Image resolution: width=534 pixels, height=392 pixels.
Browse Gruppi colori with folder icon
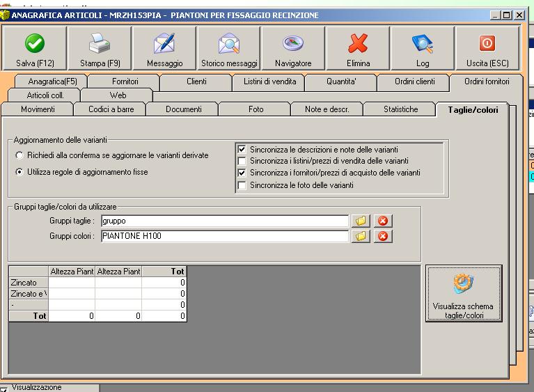(361, 236)
